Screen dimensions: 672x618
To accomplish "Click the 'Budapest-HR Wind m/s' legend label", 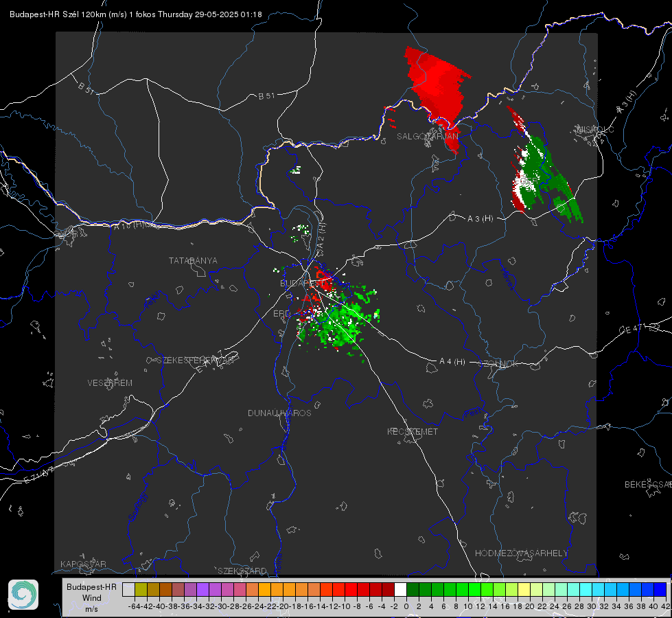I will (91, 597).
